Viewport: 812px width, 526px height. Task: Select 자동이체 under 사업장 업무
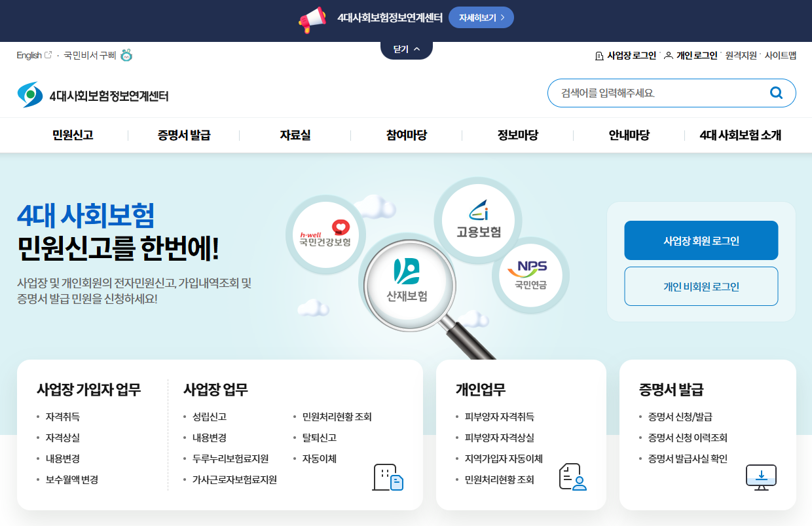pos(320,459)
